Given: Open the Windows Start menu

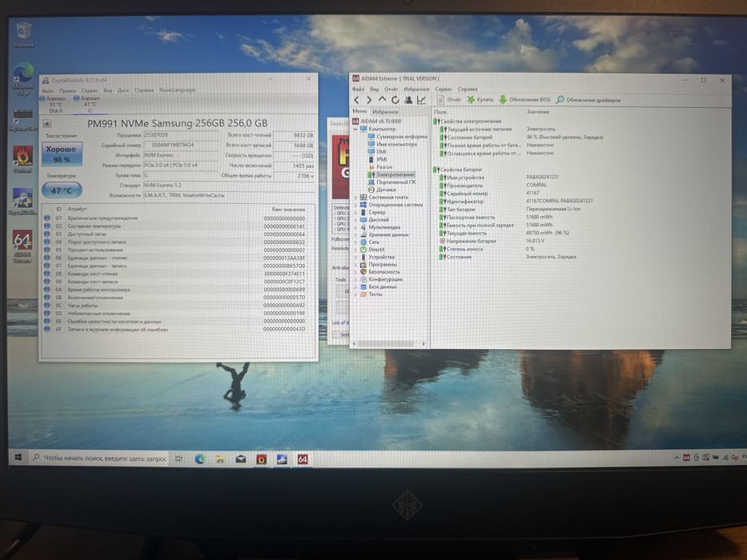Looking at the screenshot, I should pyautogui.click(x=18, y=458).
